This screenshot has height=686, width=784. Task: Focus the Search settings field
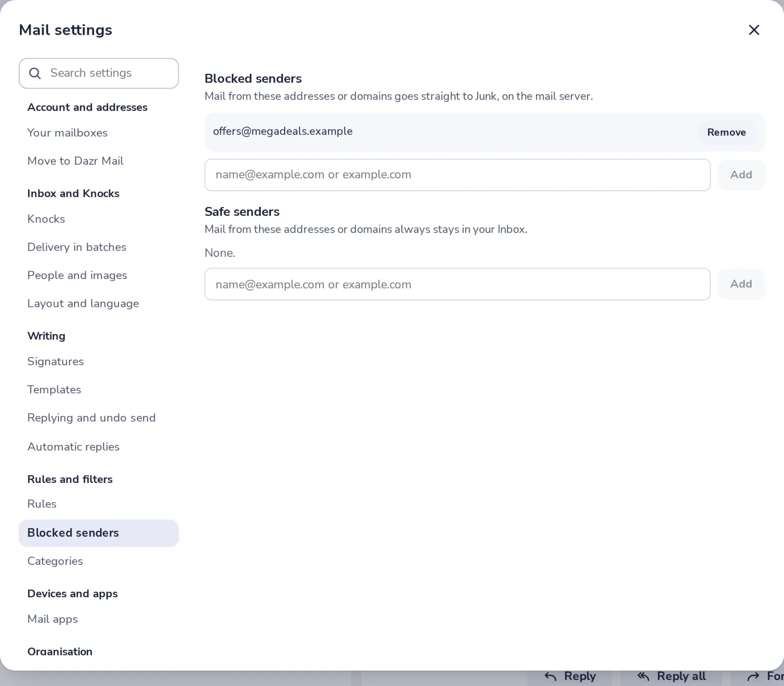[98, 74]
